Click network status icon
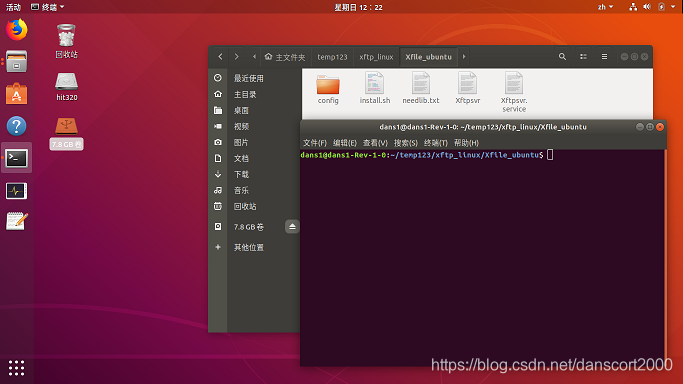 [x=633, y=7]
